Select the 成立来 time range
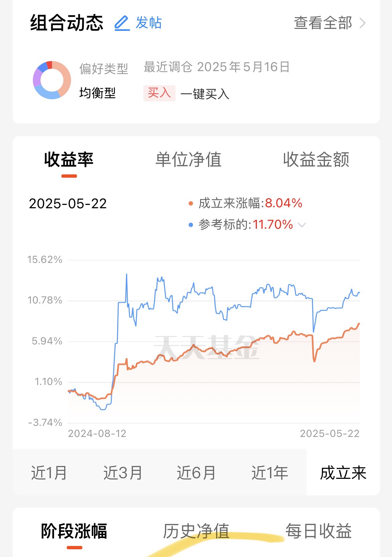Screen dimensions: 392x557 point(343,473)
